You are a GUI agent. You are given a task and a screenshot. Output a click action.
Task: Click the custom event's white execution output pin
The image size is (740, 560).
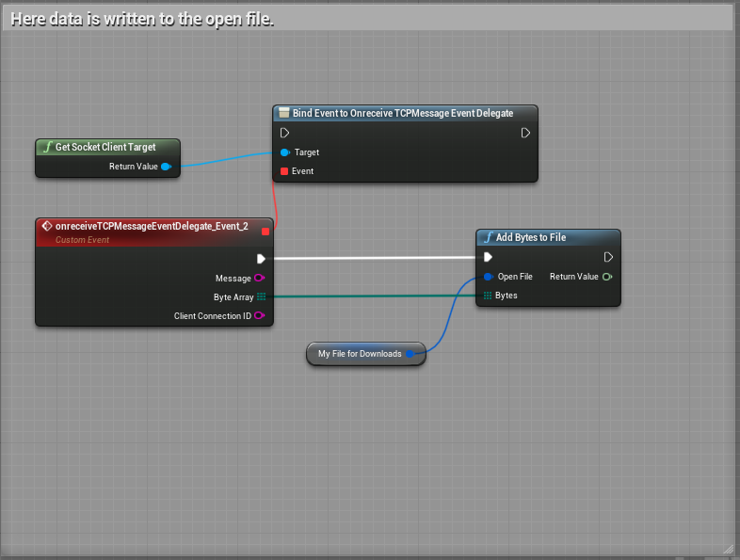[261, 258]
